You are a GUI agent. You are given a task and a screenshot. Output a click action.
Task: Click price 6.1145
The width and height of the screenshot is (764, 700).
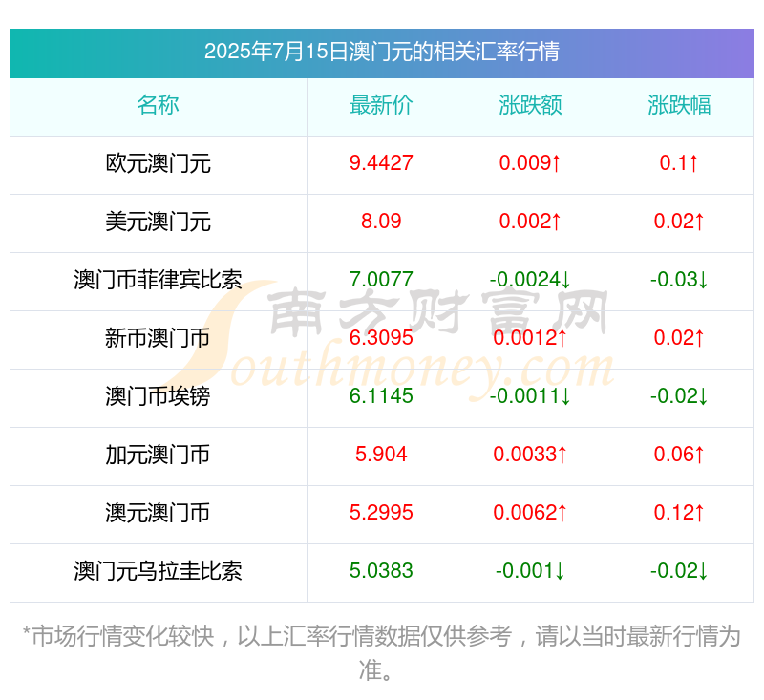[x=381, y=396]
